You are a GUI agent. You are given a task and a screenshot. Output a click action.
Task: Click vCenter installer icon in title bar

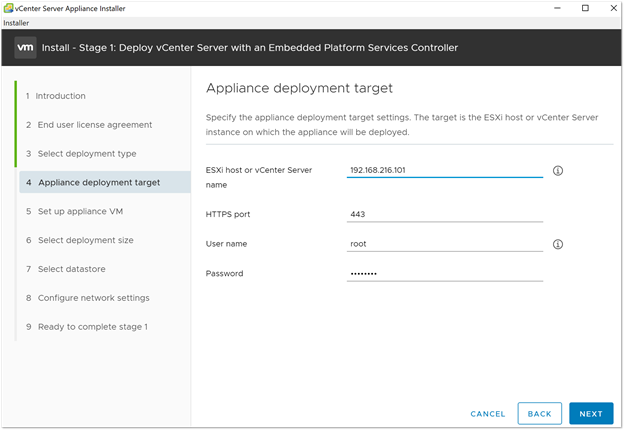pos(8,8)
